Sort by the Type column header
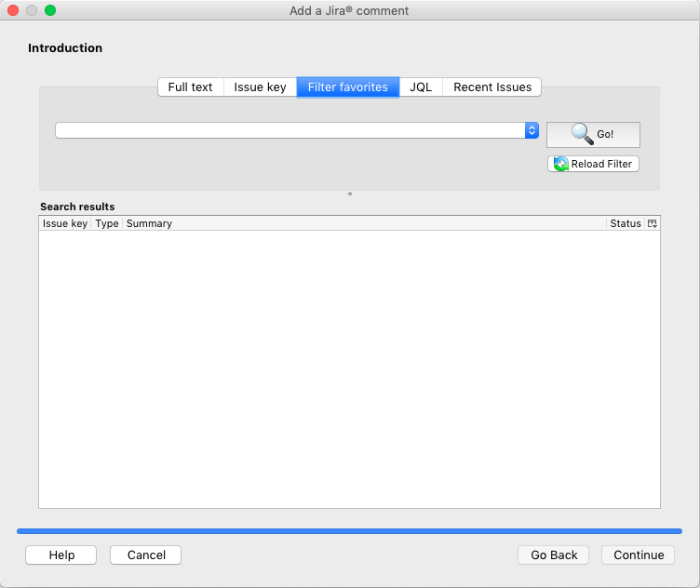The height and width of the screenshot is (588, 700). (x=107, y=223)
